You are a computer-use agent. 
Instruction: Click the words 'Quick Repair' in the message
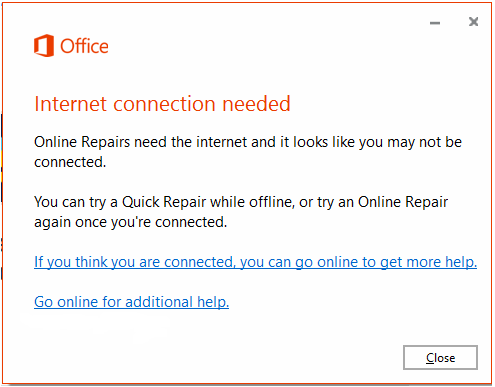point(164,202)
